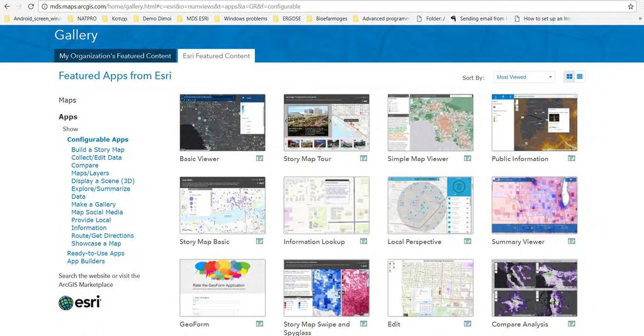Viewport: 644px width, 336px height.
Task: Open Summary Viewer thumbnail
Action: pyautogui.click(x=534, y=205)
